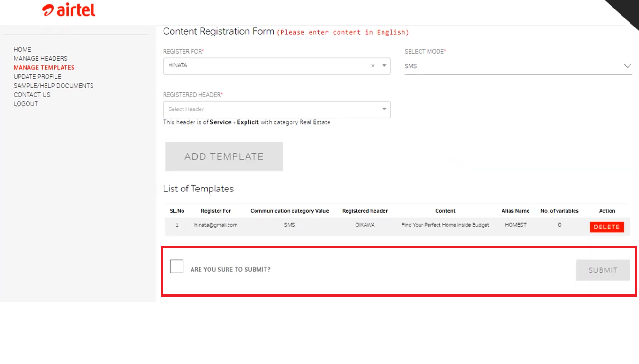Image resolution: width=639 pixels, height=364 pixels.
Task: Open Manage Headers from the sidebar
Action: [40, 58]
